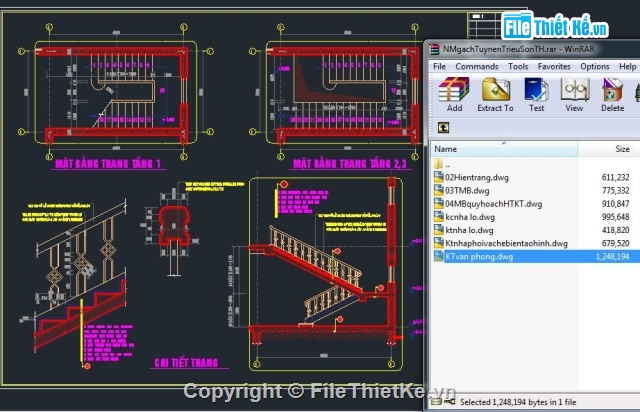Click 'CHI TIẾT THANG' drawing title
Screen dimensions: 640x412
coord(186,363)
